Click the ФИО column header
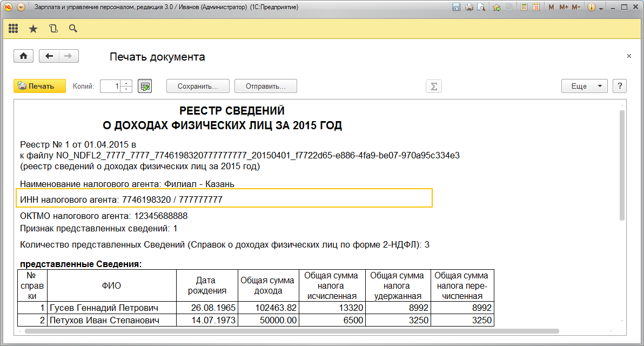The height and width of the screenshot is (346, 644). tap(112, 285)
